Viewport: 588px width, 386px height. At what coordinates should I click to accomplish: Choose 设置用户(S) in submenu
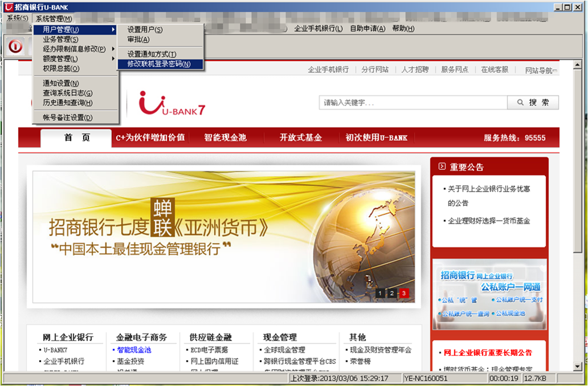click(x=160, y=30)
